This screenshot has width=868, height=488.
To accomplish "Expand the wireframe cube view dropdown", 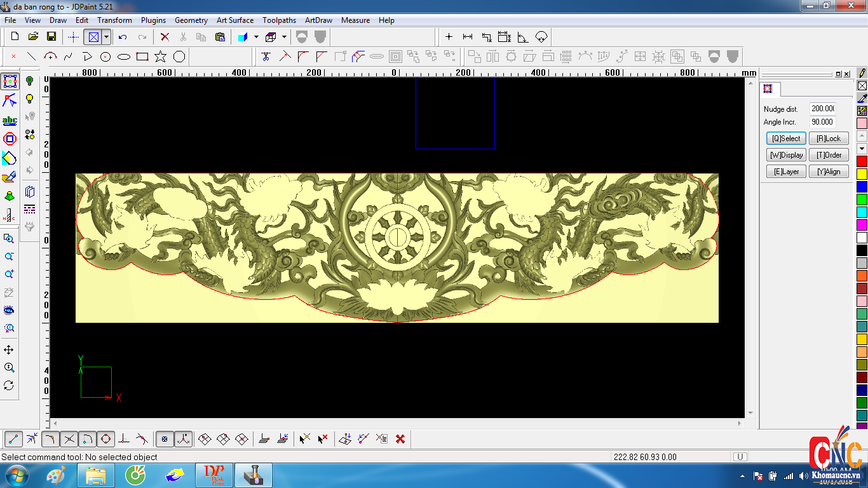I will click(x=284, y=37).
